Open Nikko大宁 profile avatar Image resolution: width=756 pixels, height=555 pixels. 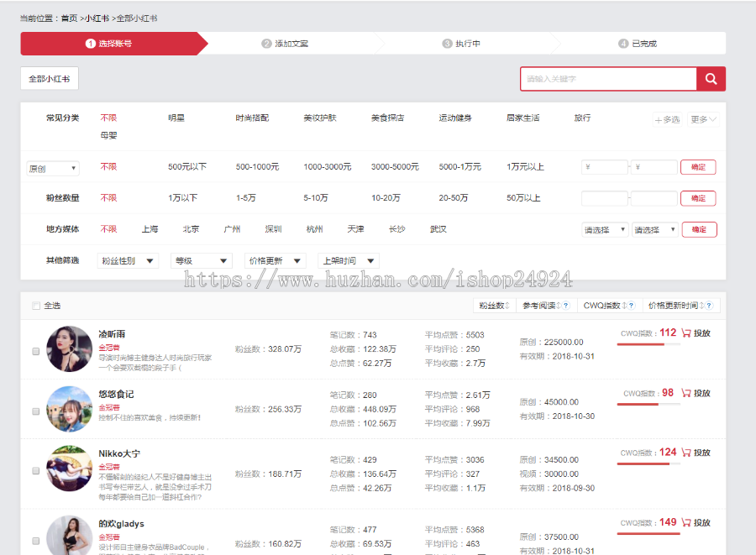(x=69, y=469)
